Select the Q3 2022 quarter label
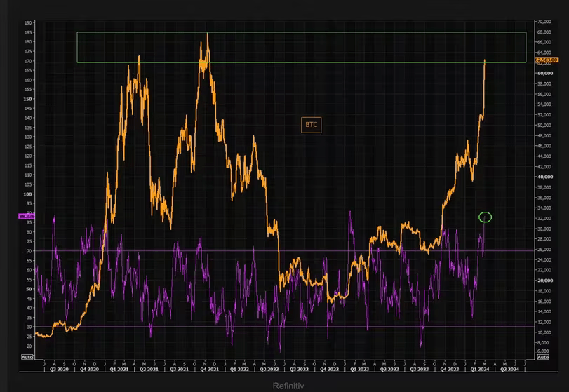 tap(300, 369)
